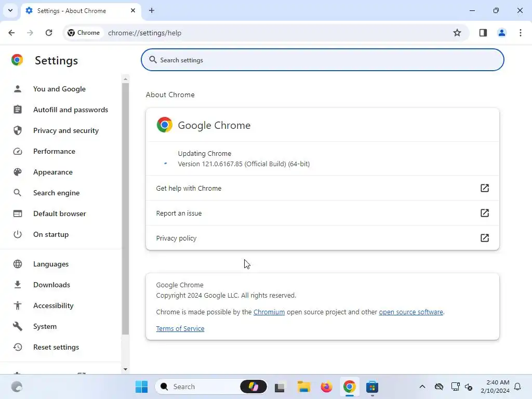Close the Settings - About Chrome tab
The height and width of the screenshot is (399, 532).
[x=133, y=10]
